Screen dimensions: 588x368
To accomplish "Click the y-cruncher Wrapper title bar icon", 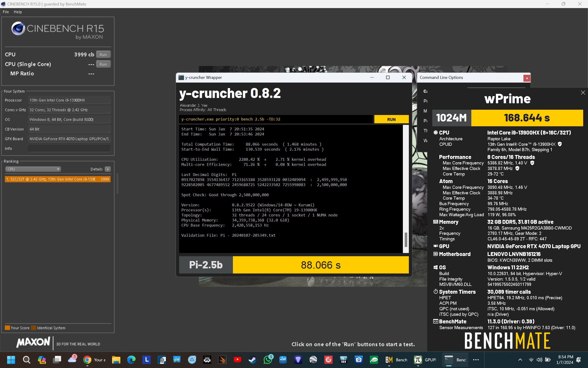I will pyautogui.click(x=181, y=78).
